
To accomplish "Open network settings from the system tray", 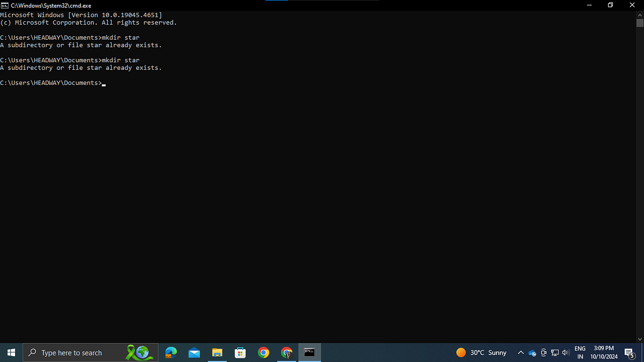I will pos(555,352).
